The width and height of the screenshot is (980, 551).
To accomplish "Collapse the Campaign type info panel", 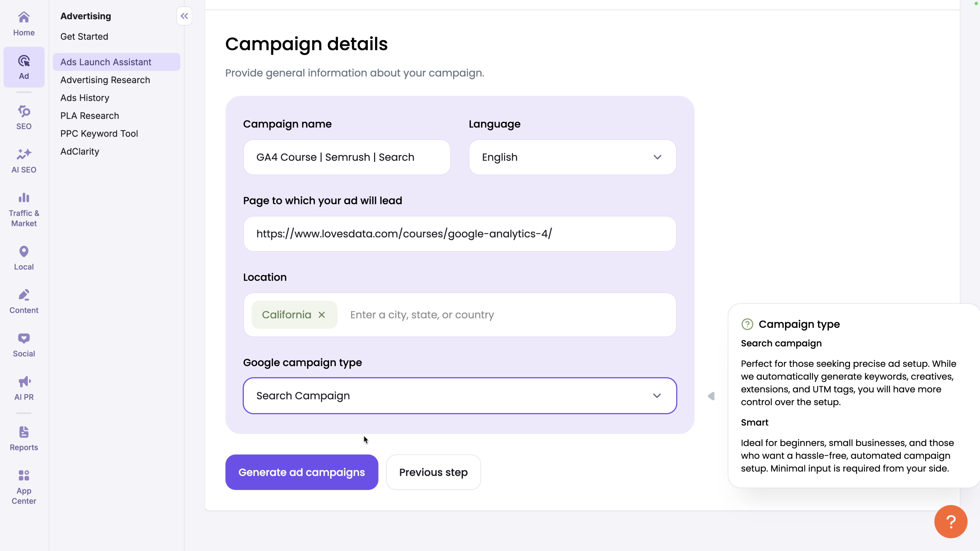I will click(712, 396).
